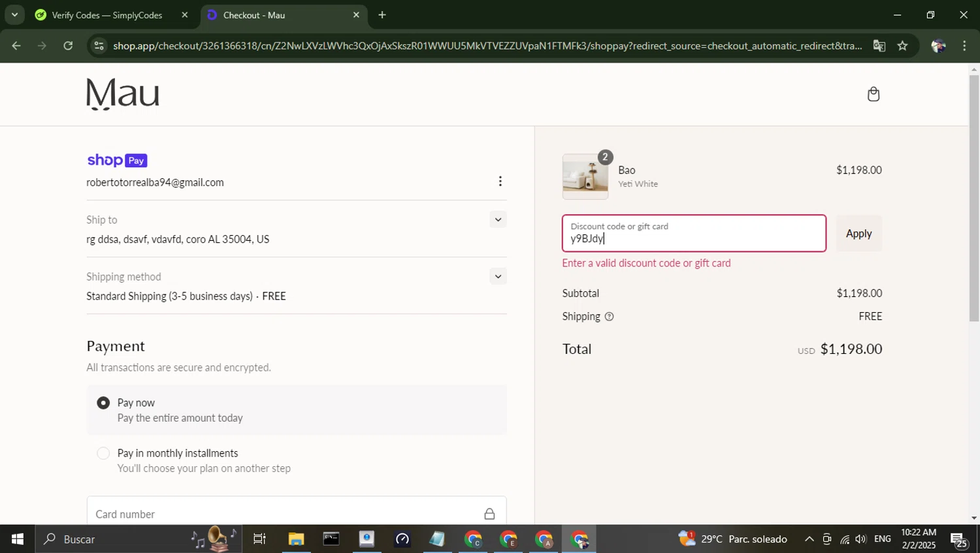Open the ENG language indicator
The image size is (980, 553).
[882, 539]
